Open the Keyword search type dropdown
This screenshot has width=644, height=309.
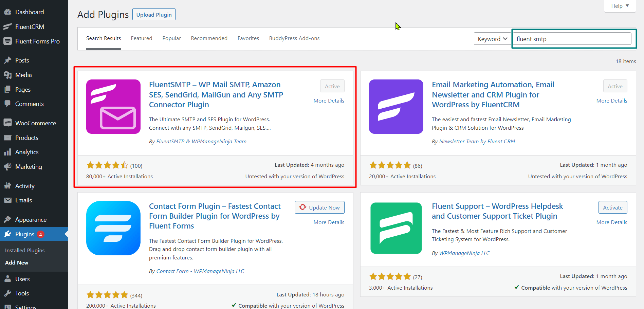(x=493, y=39)
